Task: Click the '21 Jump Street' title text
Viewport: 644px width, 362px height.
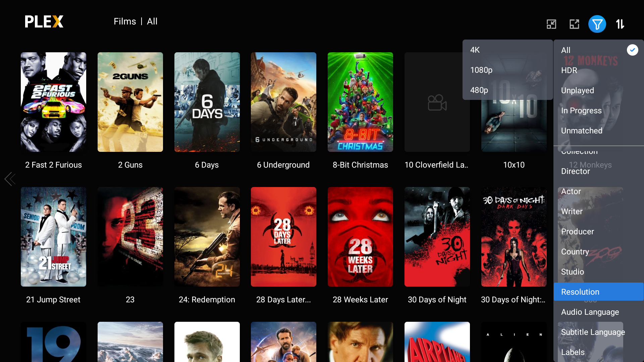Action: tap(53, 300)
